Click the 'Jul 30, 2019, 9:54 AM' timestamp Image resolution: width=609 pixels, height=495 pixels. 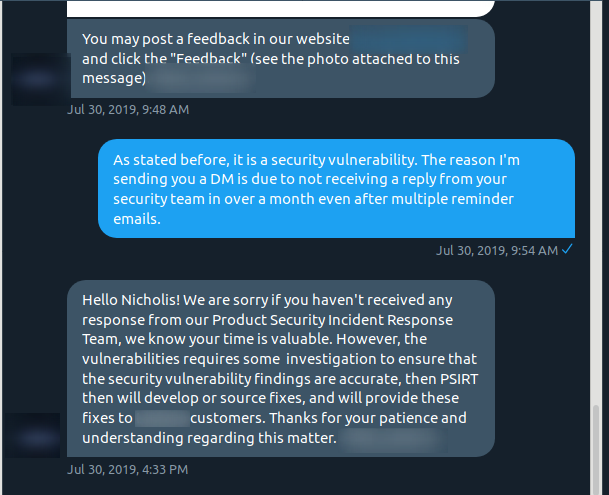point(497,251)
